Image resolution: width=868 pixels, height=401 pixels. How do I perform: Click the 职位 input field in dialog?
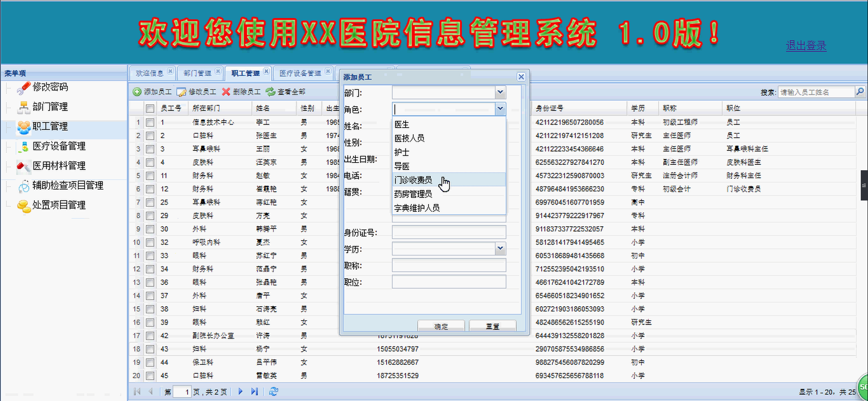[x=449, y=282]
